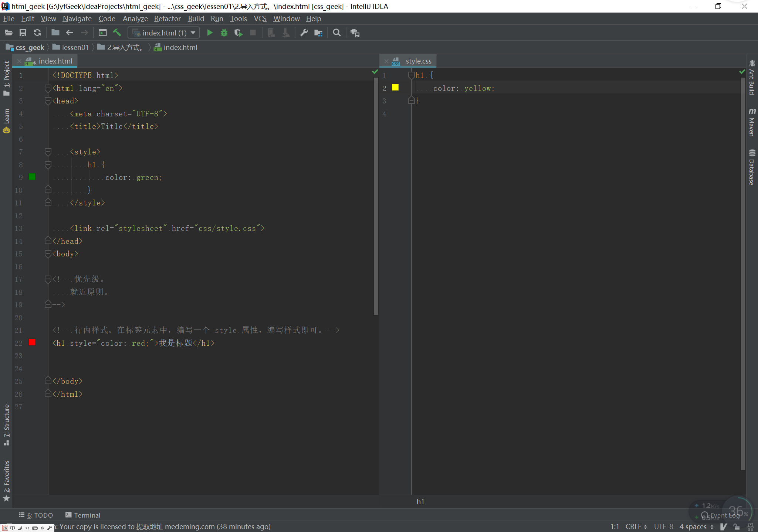Click the red color swatch on line 22

pyautogui.click(x=32, y=342)
